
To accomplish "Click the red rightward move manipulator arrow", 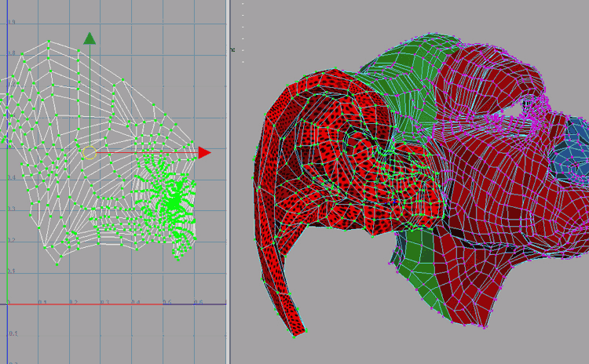I will [x=204, y=153].
